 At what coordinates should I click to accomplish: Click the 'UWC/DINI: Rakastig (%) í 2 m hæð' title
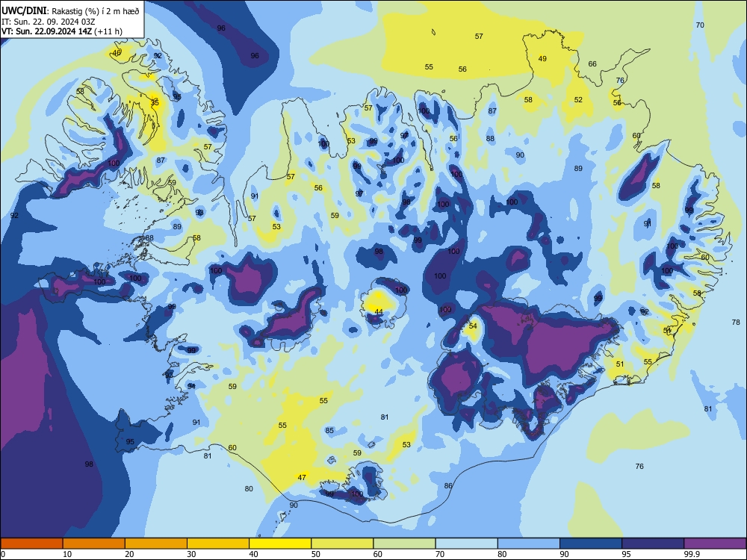[x=70, y=11]
